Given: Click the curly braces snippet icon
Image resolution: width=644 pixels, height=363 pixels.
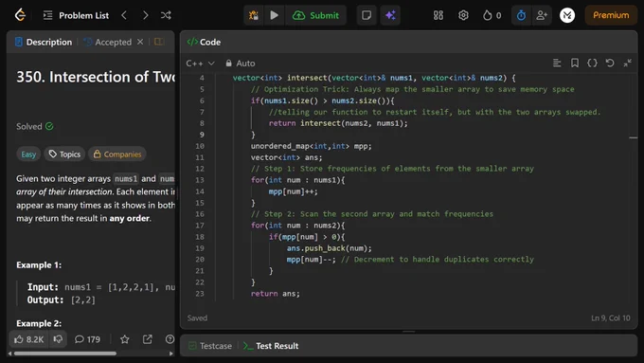Looking at the screenshot, I should 592,63.
